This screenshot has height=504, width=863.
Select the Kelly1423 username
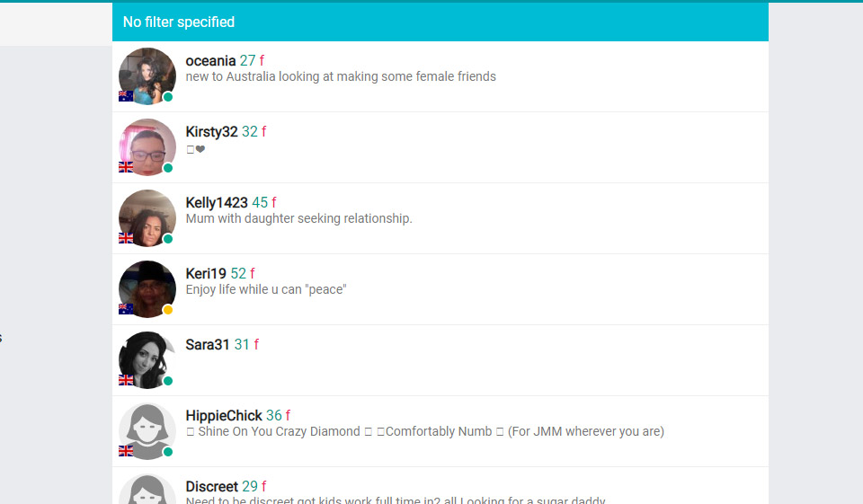(216, 203)
